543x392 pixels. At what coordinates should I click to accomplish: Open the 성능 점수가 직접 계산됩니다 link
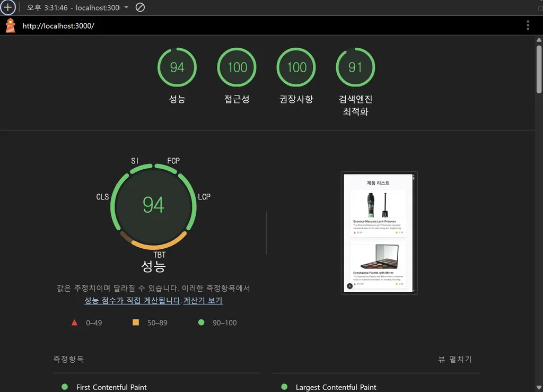click(133, 300)
